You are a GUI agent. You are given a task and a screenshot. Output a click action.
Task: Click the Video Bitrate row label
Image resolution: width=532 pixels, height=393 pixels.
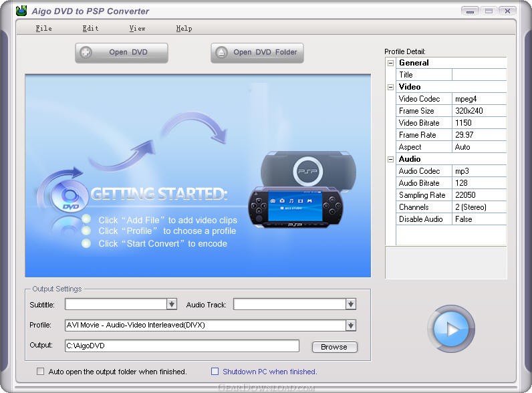(424, 123)
